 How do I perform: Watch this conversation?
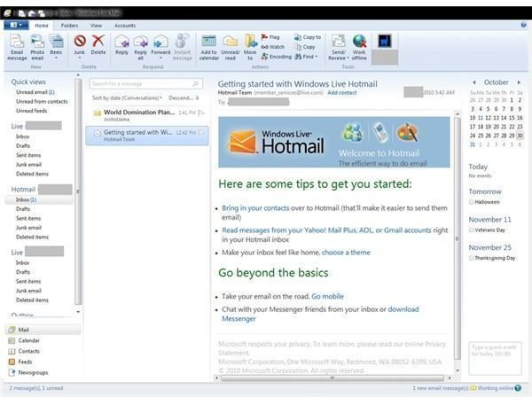[x=273, y=47]
